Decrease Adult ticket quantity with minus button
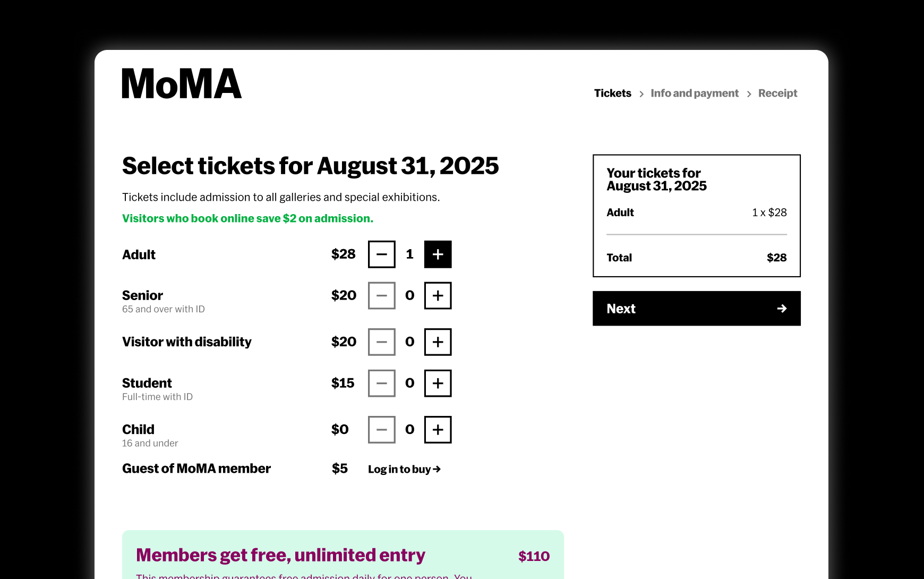Screen dimensions: 924x579 point(381,254)
